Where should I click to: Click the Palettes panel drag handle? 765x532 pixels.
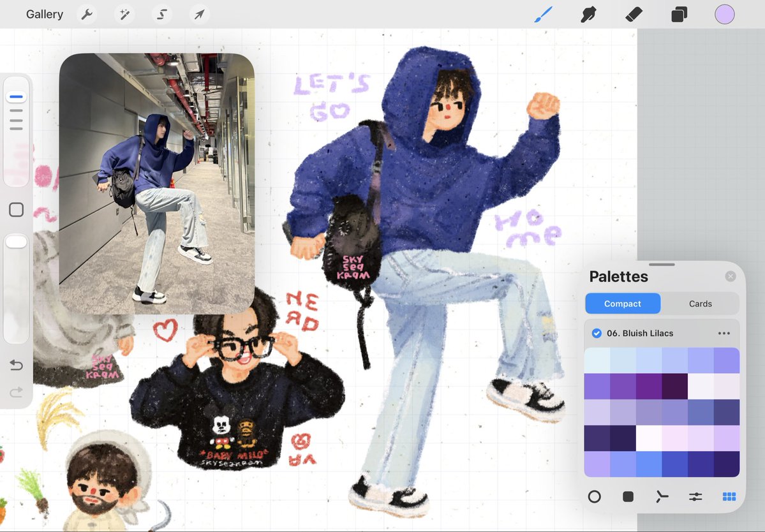[x=662, y=265]
